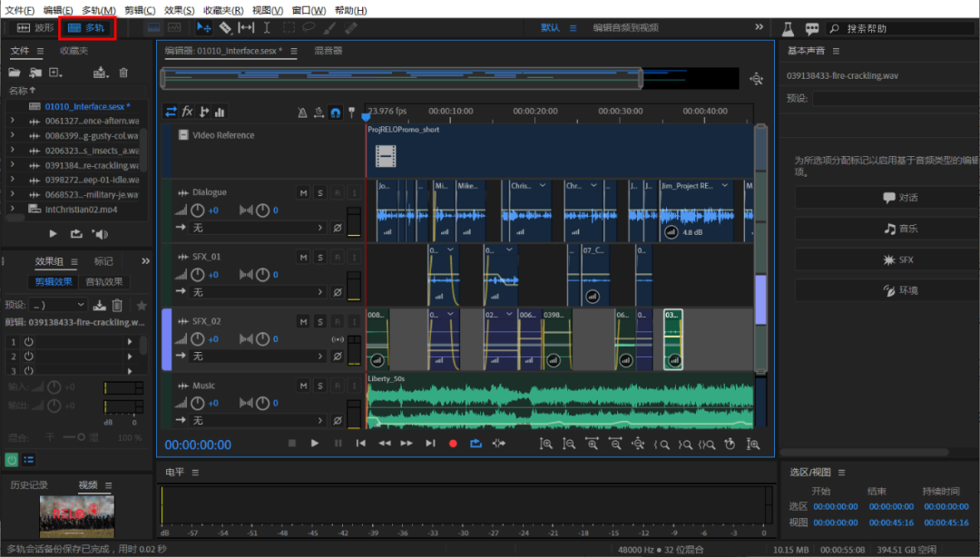Switch to Waveform (波形) view
980x557 pixels.
pyautogui.click(x=35, y=27)
